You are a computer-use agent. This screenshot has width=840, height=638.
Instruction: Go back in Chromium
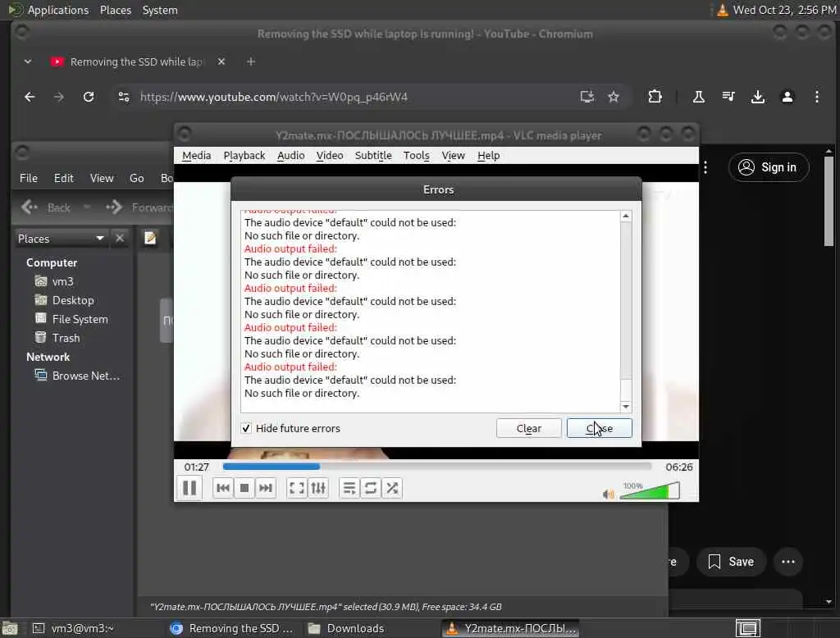point(30,97)
